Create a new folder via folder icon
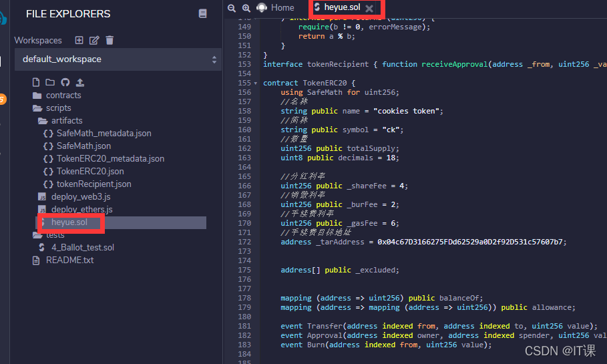Screen dimensions: 607x364 coord(50,82)
